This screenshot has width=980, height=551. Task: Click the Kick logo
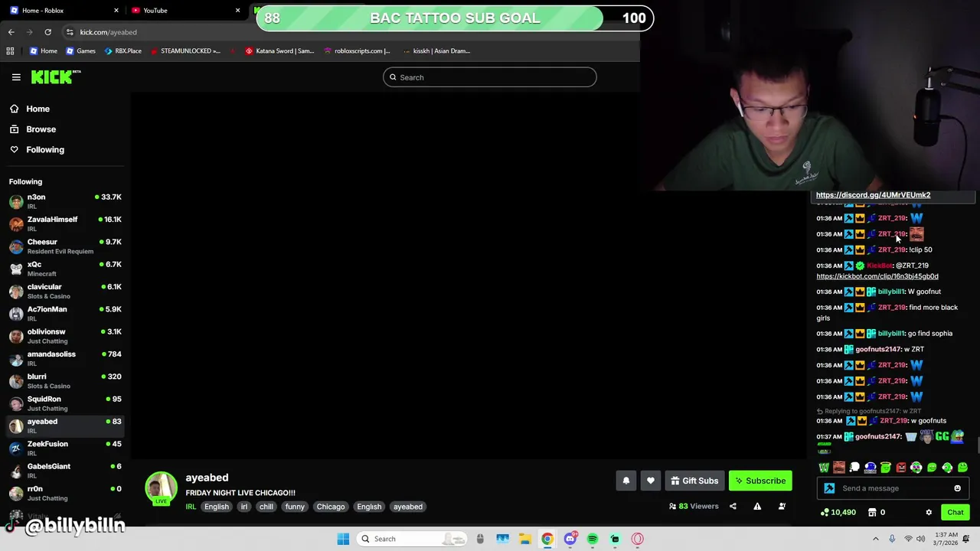pyautogui.click(x=56, y=77)
